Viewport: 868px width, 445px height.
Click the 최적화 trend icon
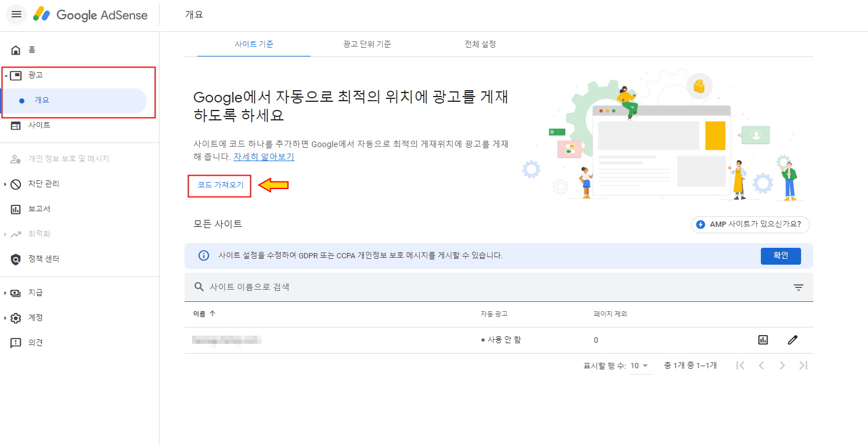pyautogui.click(x=16, y=234)
